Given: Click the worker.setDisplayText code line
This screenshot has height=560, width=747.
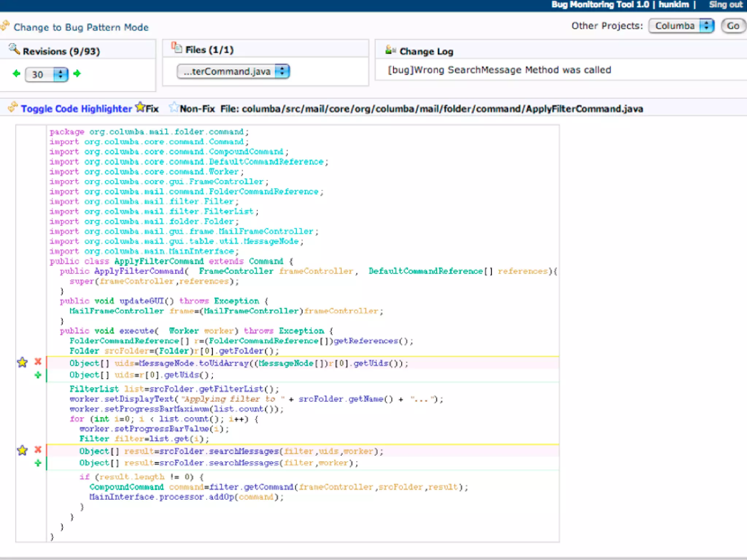Looking at the screenshot, I should pyautogui.click(x=257, y=399).
